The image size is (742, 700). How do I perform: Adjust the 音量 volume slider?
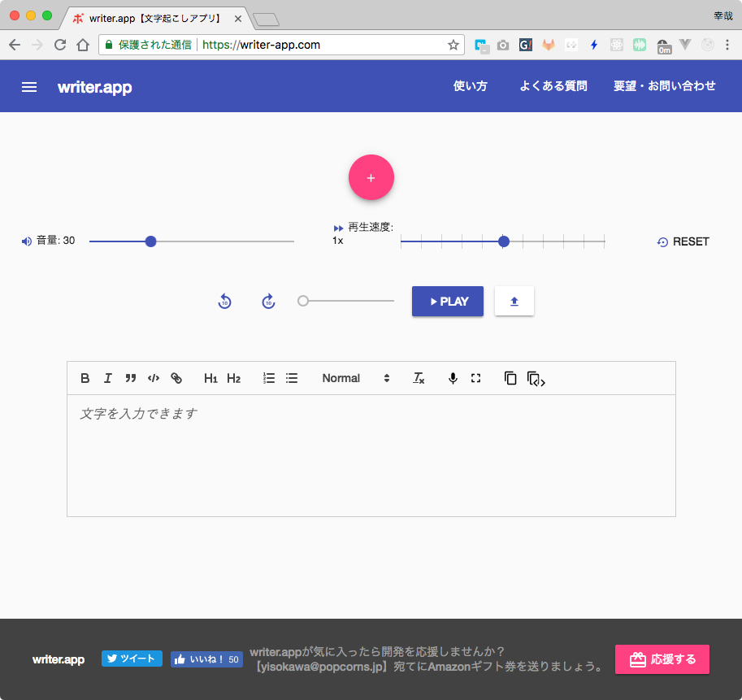point(150,241)
